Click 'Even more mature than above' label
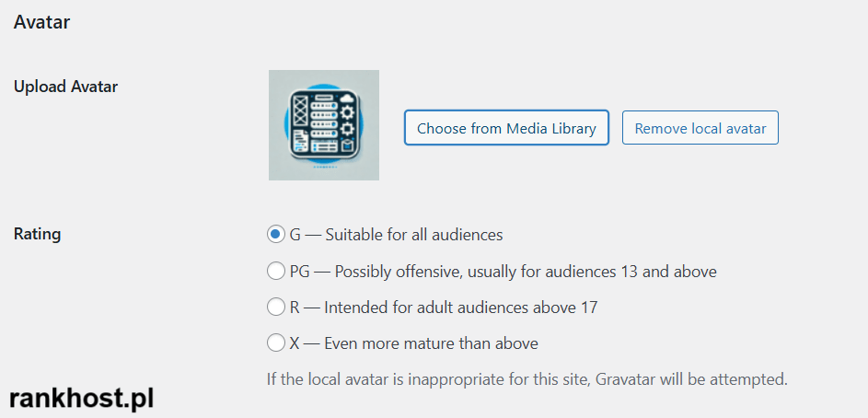The image size is (868, 418). coord(431,343)
